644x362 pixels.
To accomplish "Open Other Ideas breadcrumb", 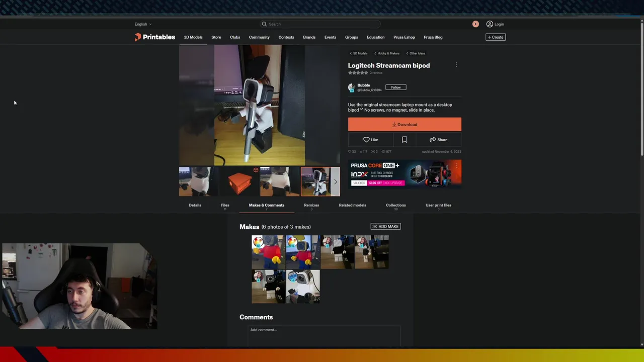I will point(416,53).
